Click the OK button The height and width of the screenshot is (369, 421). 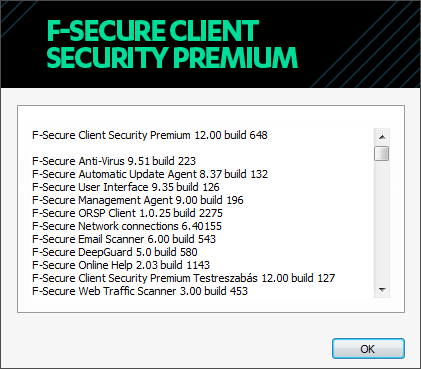pyautogui.click(x=368, y=349)
